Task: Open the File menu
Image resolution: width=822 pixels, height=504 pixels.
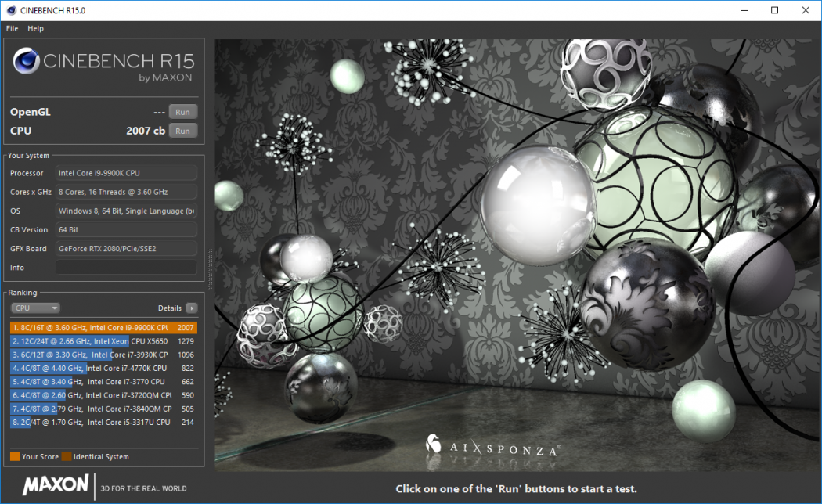Action: (x=12, y=28)
